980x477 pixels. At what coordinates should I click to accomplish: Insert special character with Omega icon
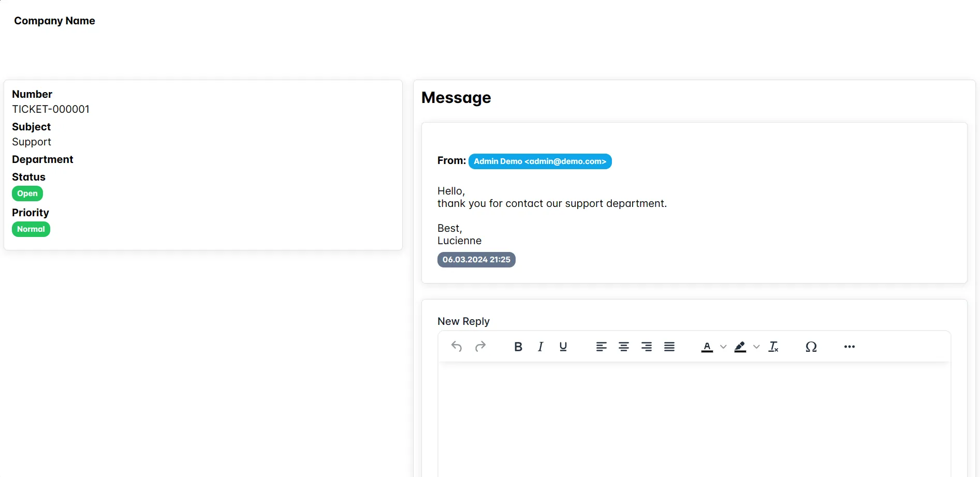click(x=811, y=347)
